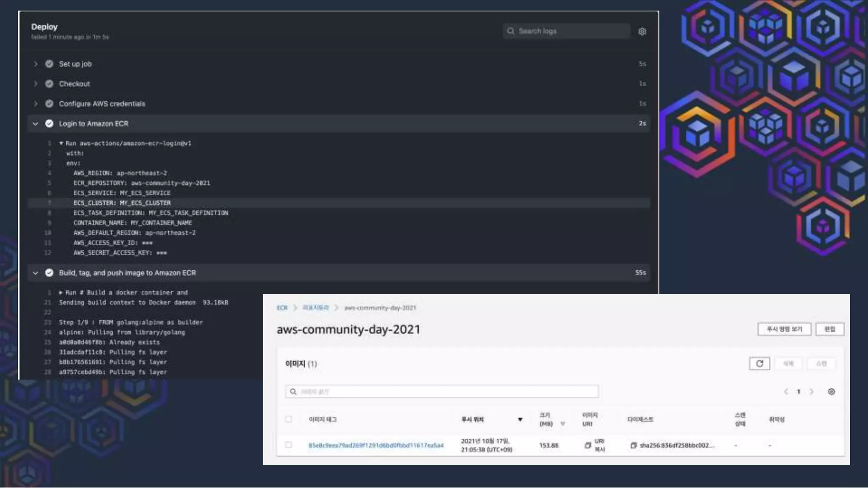The height and width of the screenshot is (488, 868).
Task: Click the view push commands button
Action: (784, 329)
